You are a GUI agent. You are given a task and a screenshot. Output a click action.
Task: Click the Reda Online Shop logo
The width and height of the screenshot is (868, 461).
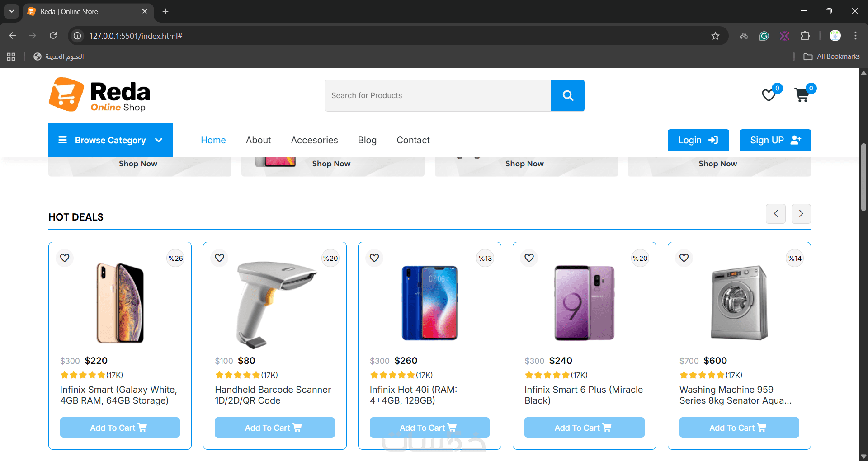(x=99, y=94)
